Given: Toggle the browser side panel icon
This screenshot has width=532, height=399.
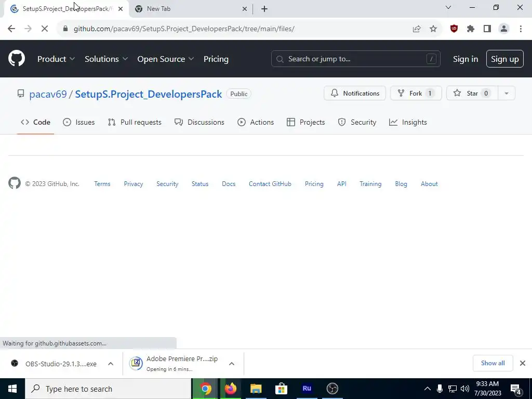Looking at the screenshot, I should tap(487, 29).
